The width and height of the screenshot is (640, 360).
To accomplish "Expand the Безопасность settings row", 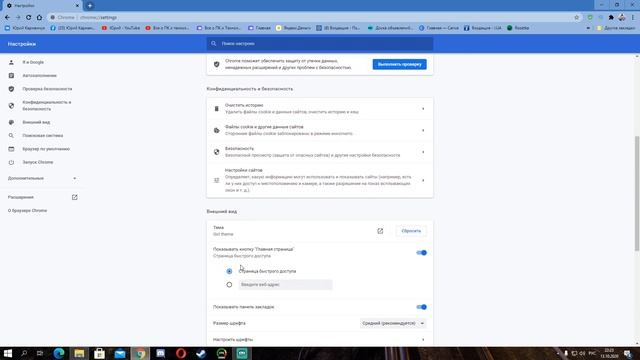I will click(320, 152).
